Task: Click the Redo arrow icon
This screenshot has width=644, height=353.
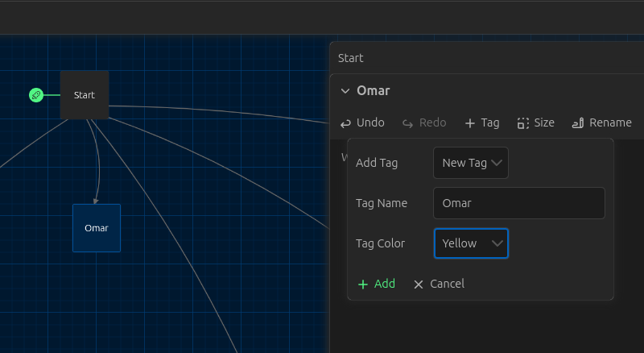Action: click(407, 123)
